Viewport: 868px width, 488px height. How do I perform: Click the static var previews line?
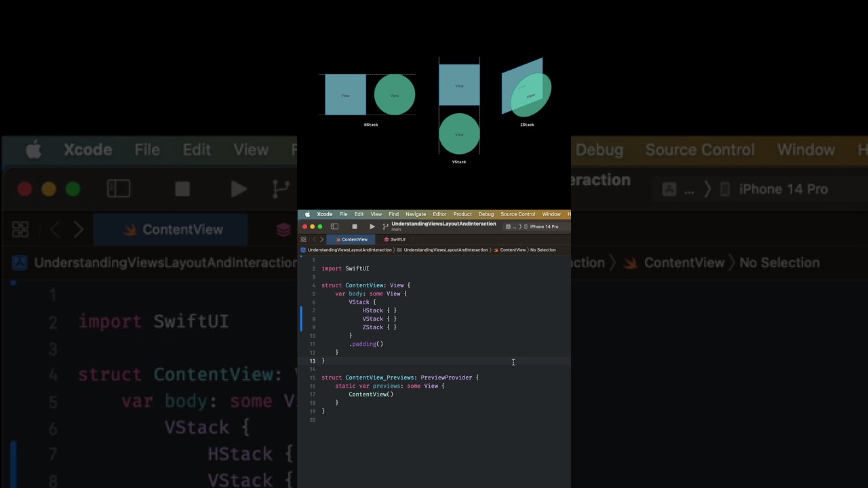click(389, 386)
